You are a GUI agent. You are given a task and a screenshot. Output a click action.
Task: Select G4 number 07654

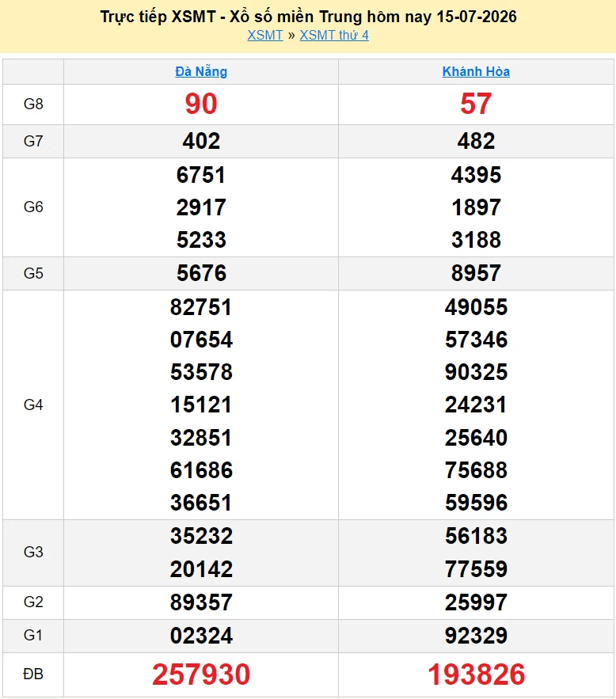pyautogui.click(x=201, y=340)
